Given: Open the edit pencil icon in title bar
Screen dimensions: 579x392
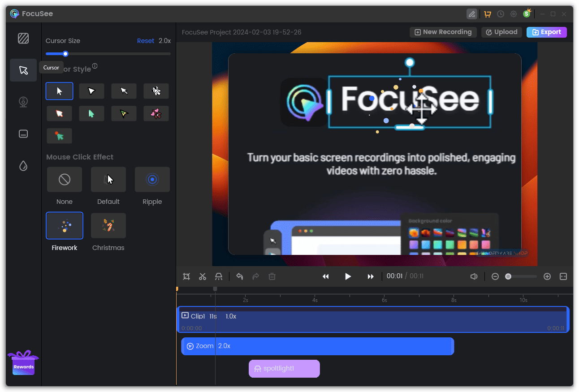Looking at the screenshot, I should [x=471, y=14].
